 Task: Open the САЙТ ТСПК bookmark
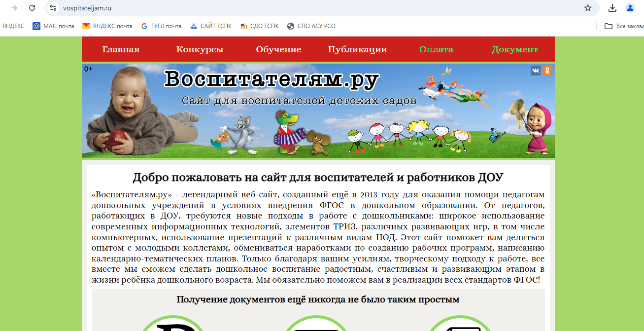point(211,26)
